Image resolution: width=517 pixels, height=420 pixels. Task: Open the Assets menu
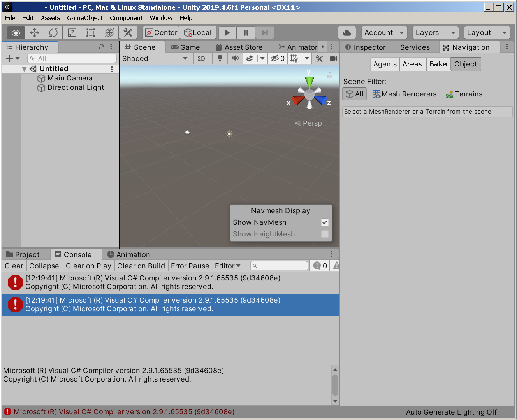pyautogui.click(x=51, y=18)
